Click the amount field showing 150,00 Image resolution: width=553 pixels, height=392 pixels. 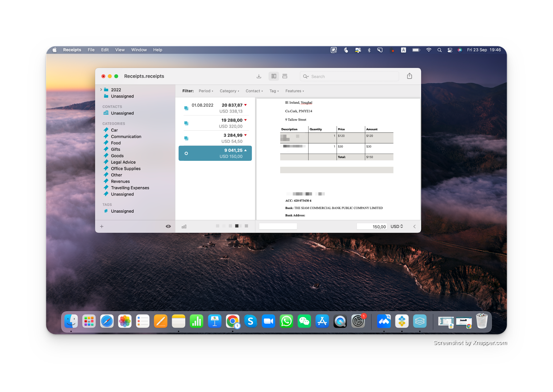372,227
